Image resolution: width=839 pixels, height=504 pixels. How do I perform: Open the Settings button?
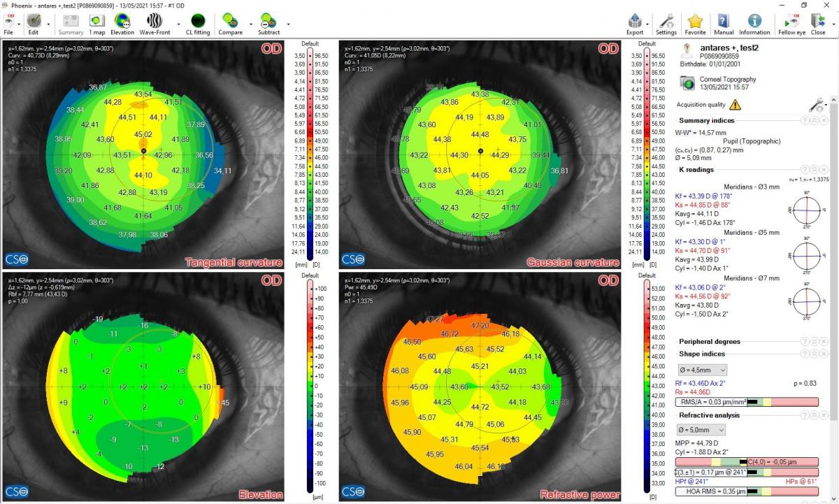pos(666,23)
